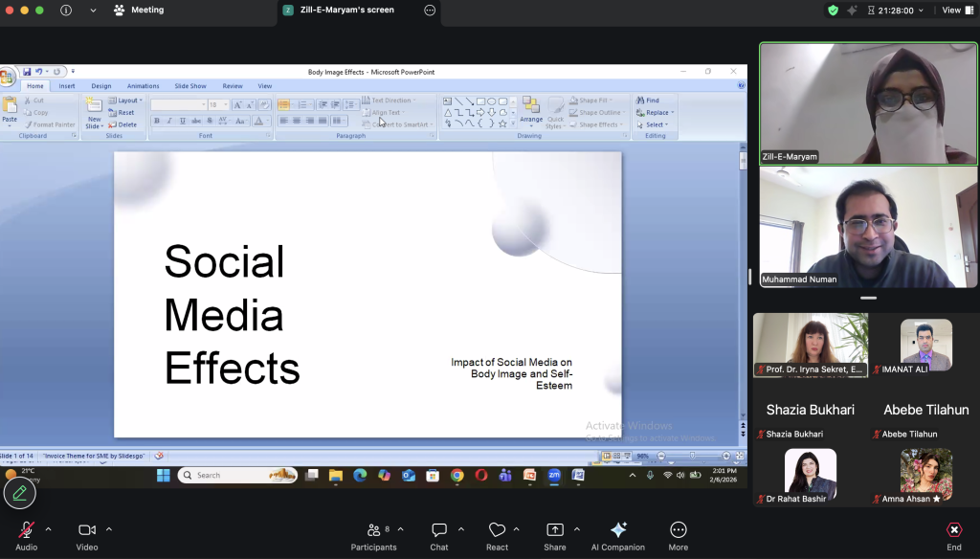Click the End meeting button
The height and width of the screenshot is (559, 980).
(954, 536)
